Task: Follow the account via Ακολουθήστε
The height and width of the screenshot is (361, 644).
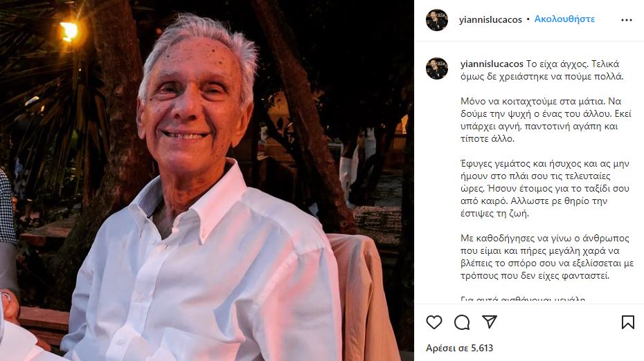Action: point(564,19)
